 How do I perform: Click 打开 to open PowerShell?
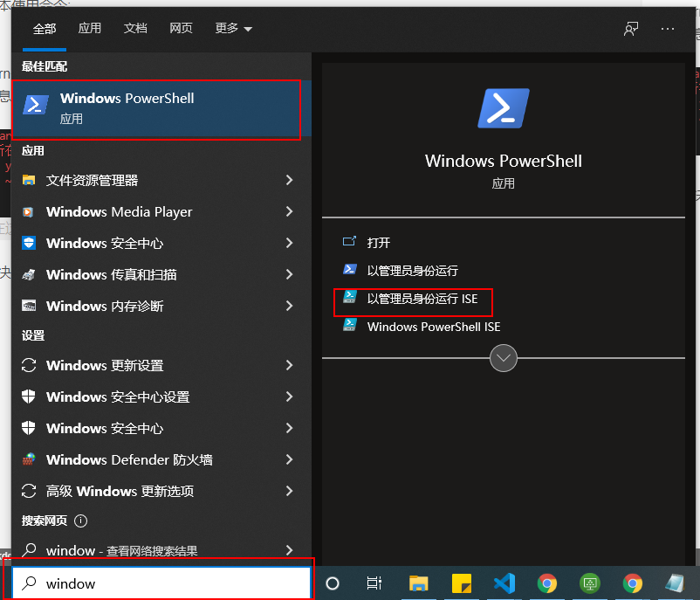coord(379,243)
